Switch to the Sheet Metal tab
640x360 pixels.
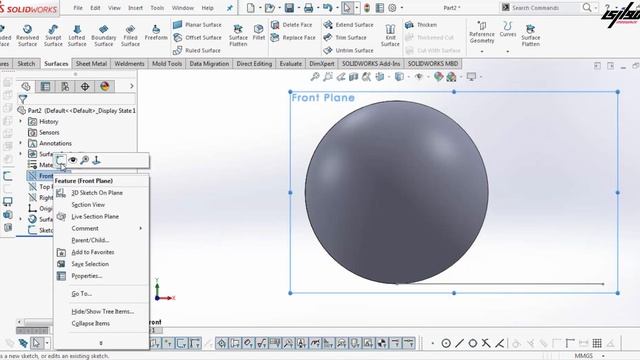(x=91, y=64)
